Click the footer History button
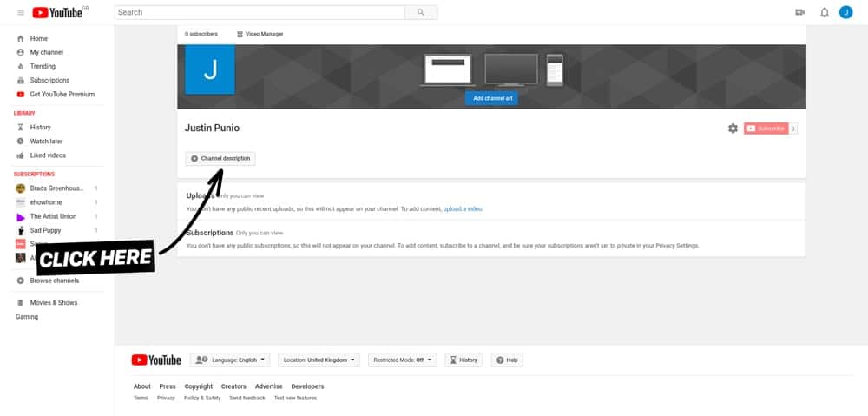 tap(464, 360)
